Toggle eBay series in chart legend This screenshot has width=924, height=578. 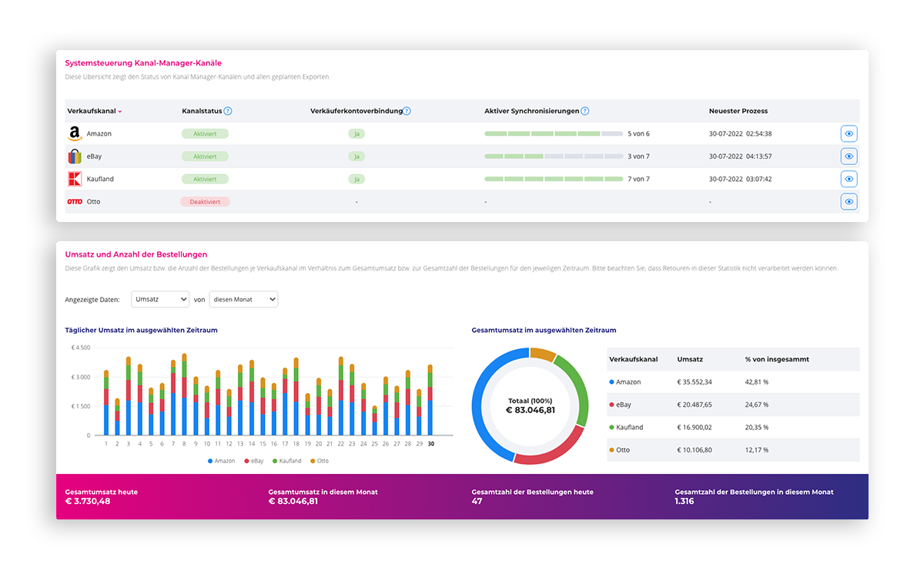coord(254,461)
